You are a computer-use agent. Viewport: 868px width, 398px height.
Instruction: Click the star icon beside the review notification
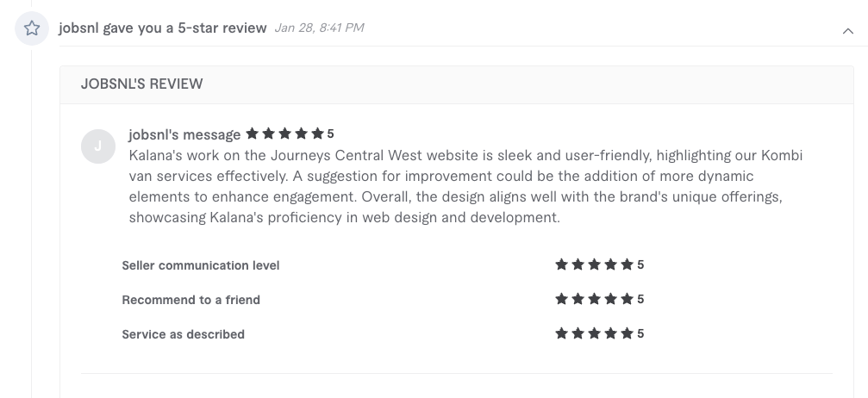[x=32, y=28]
